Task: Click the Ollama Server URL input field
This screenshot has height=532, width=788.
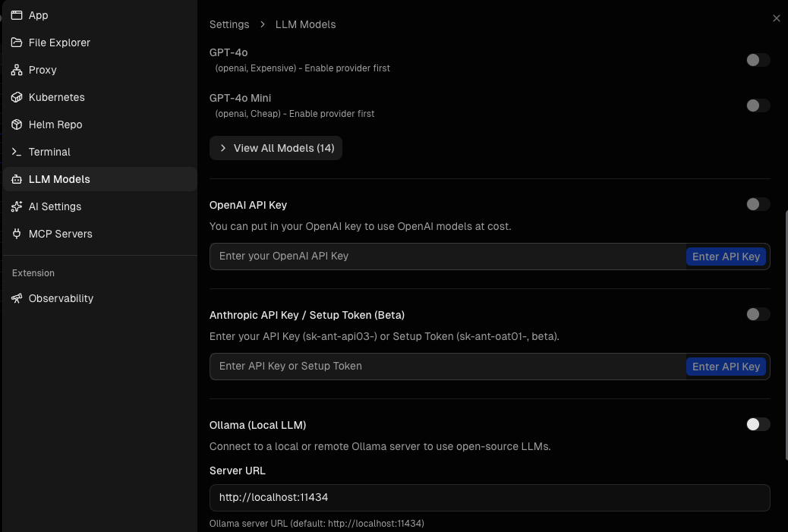Action: point(490,497)
